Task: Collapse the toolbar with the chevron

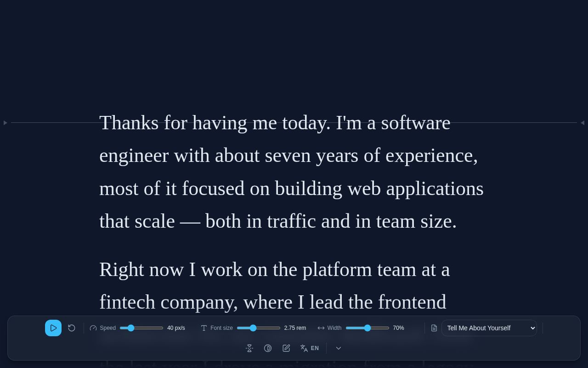Action: click(x=339, y=348)
